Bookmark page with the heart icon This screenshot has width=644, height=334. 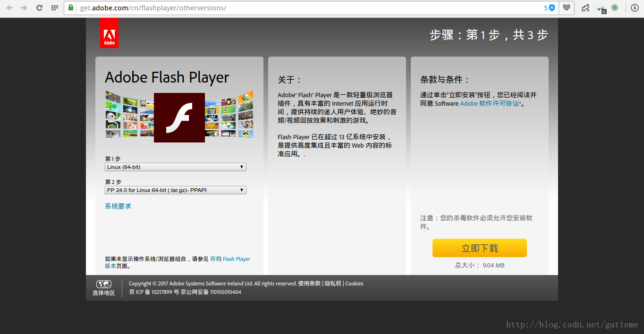(566, 8)
